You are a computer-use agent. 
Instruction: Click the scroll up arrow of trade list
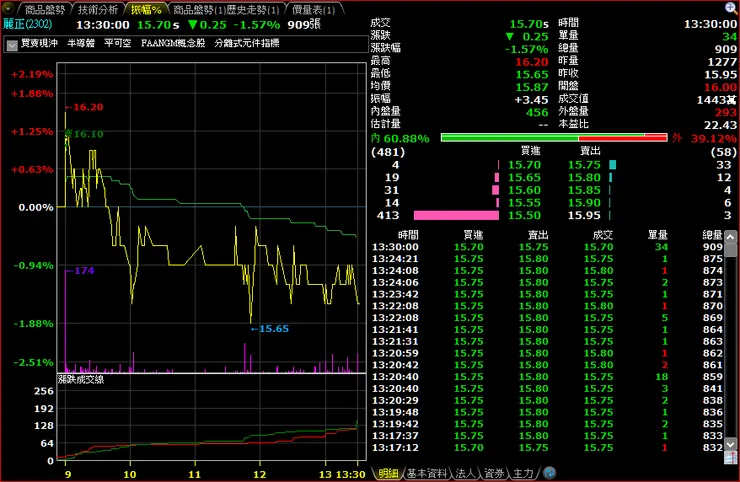(x=731, y=237)
